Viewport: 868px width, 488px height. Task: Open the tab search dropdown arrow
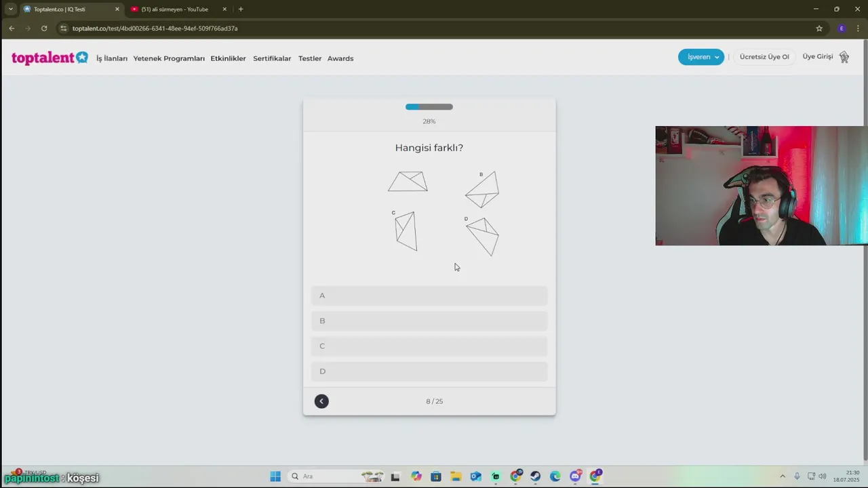pos(10,9)
